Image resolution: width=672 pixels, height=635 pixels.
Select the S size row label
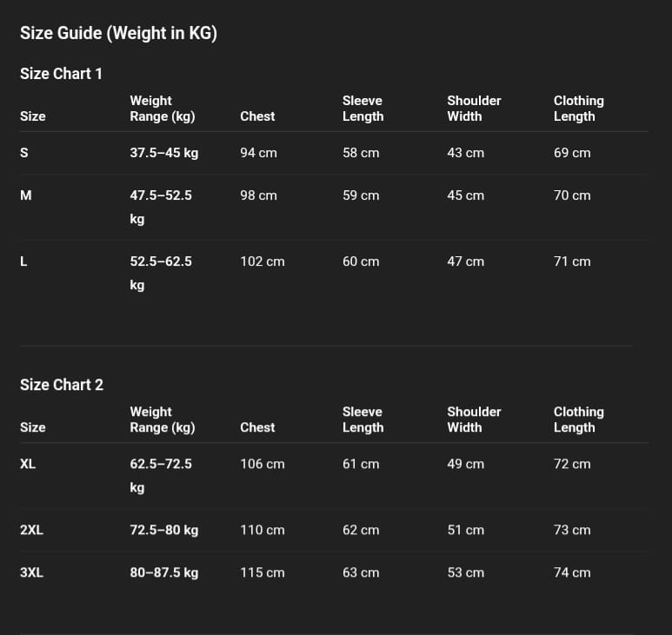coord(24,153)
